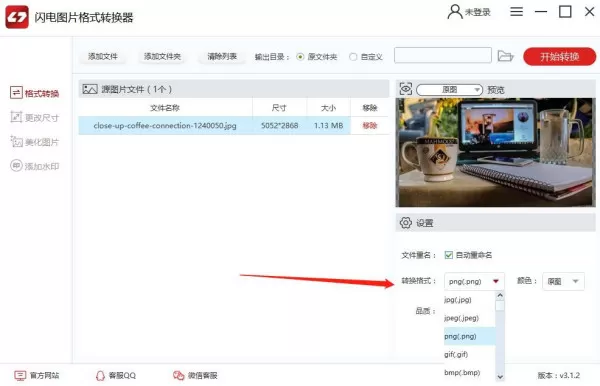600x386 pixels.
Task: Click the source image files picture icon
Action: click(x=90, y=89)
